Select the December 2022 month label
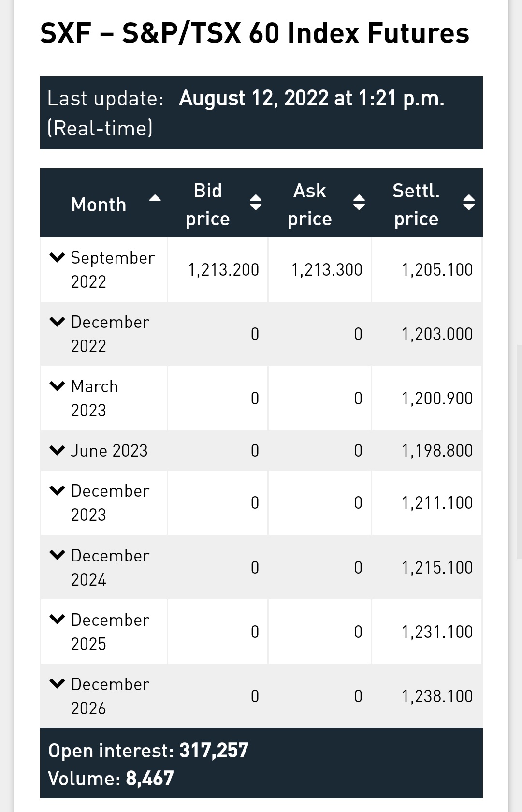 (110, 334)
